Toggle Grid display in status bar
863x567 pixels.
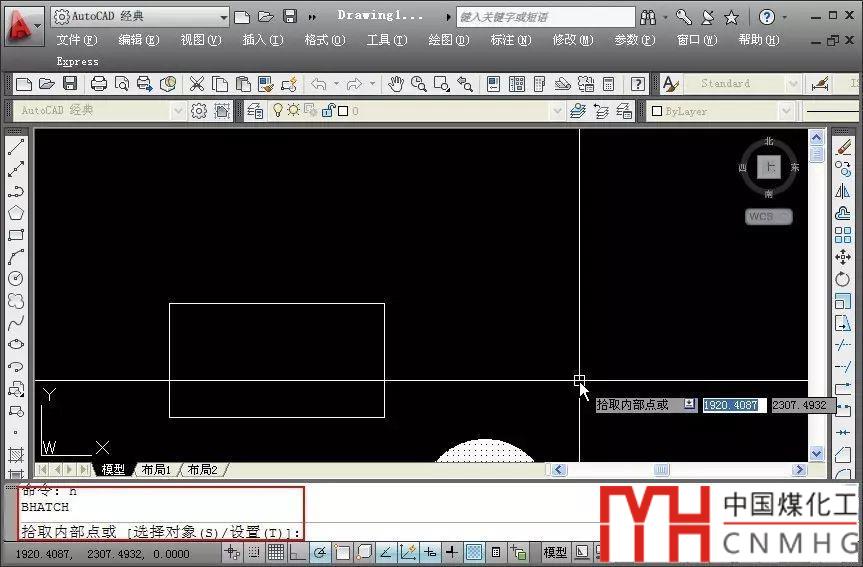pyautogui.click(x=275, y=552)
